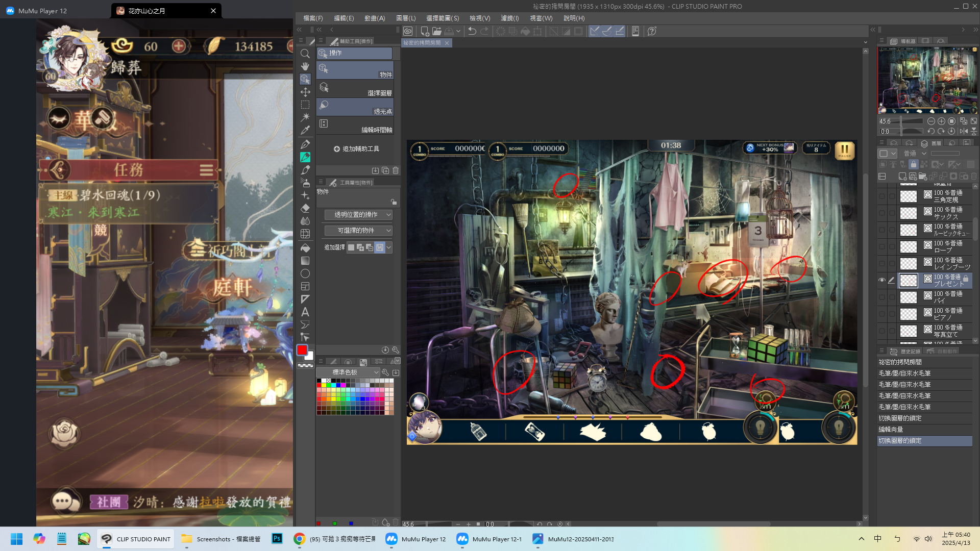This screenshot has height=551, width=980.
Task: Click 追加輔助工具 button
Action: pyautogui.click(x=356, y=149)
